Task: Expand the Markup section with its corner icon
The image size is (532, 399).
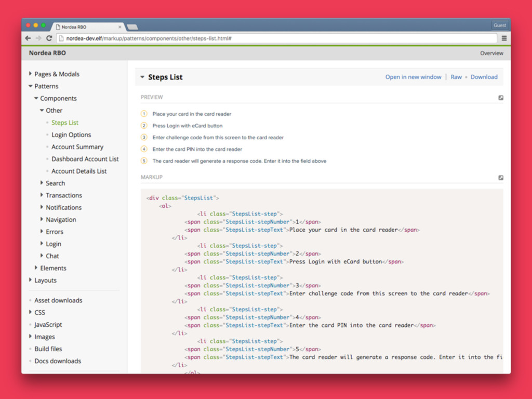Action: (501, 178)
